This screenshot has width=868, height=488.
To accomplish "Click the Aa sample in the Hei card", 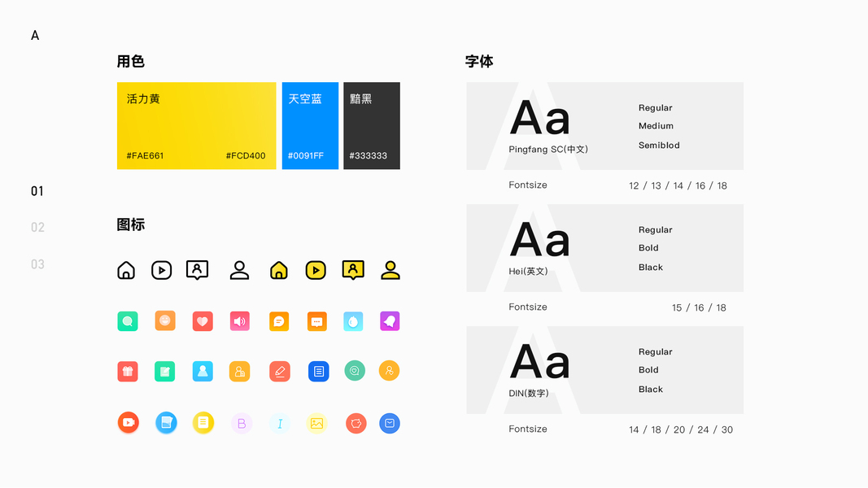I will (539, 240).
